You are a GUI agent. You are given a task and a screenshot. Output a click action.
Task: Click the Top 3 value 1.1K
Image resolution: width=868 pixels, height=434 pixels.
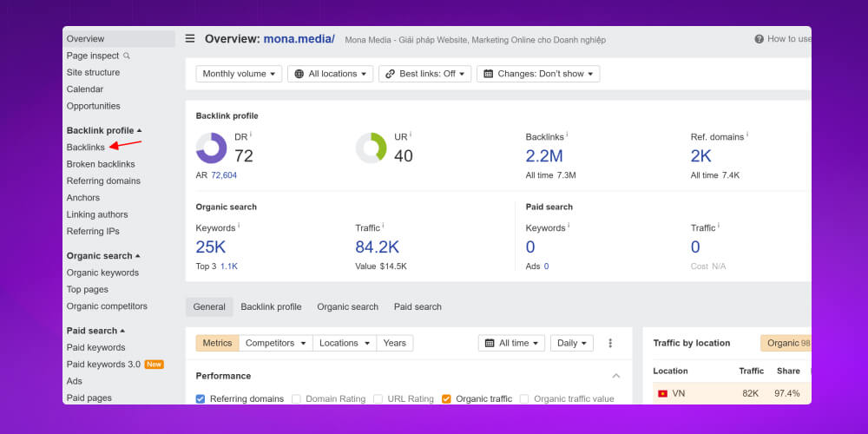click(228, 266)
